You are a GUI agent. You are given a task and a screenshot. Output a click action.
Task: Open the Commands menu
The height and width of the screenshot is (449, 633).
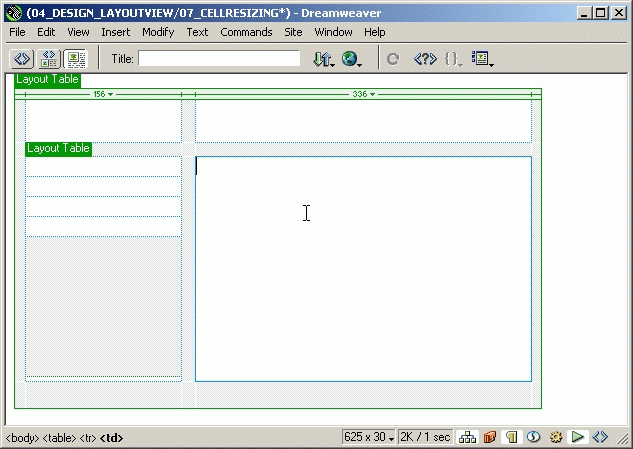point(246,32)
